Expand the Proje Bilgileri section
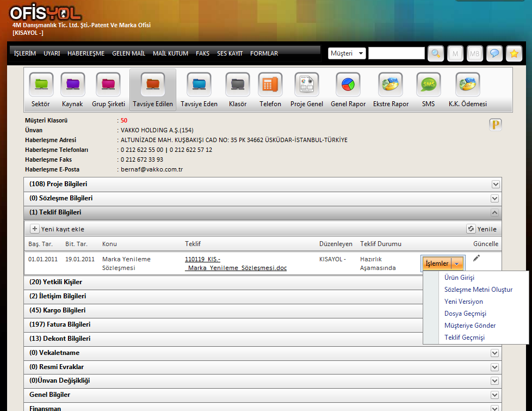The width and height of the screenshot is (532, 411). point(495,185)
